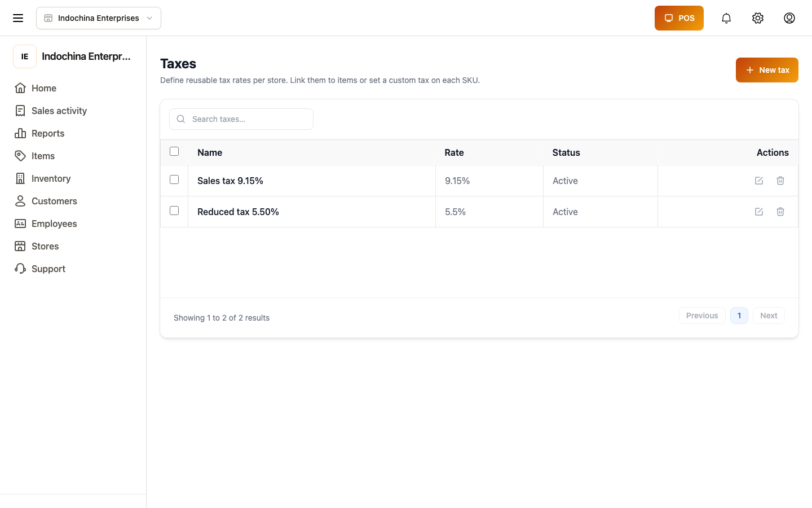Screen dimensions: 812x508
Task: Open settings gear icon
Action: point(758,18)
